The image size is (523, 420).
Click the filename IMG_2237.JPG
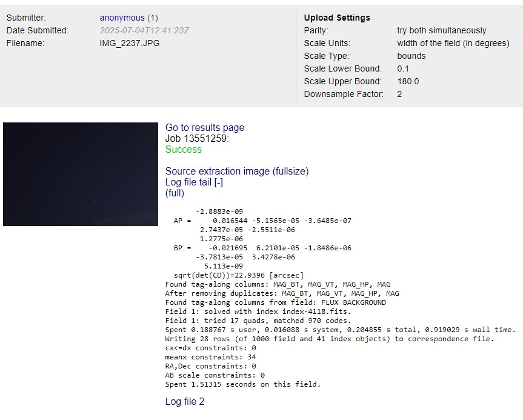[130, 43]
